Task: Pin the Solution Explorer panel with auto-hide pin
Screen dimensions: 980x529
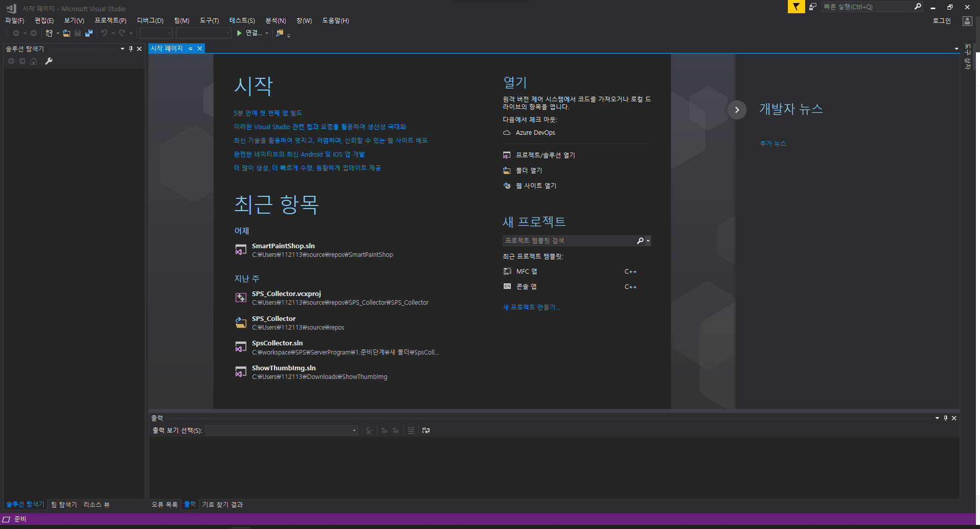Action: coord(131,49)
